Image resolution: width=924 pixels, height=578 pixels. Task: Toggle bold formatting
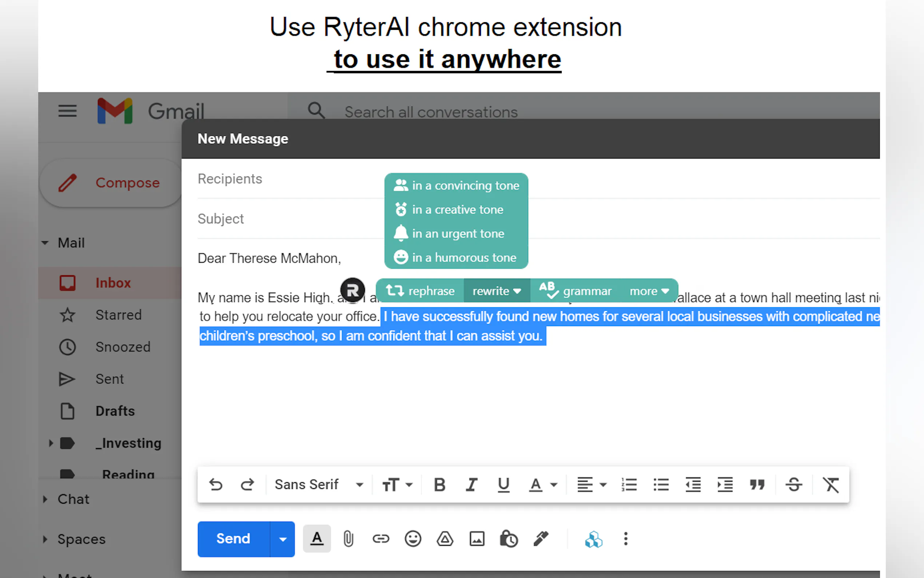pos(440,485)
